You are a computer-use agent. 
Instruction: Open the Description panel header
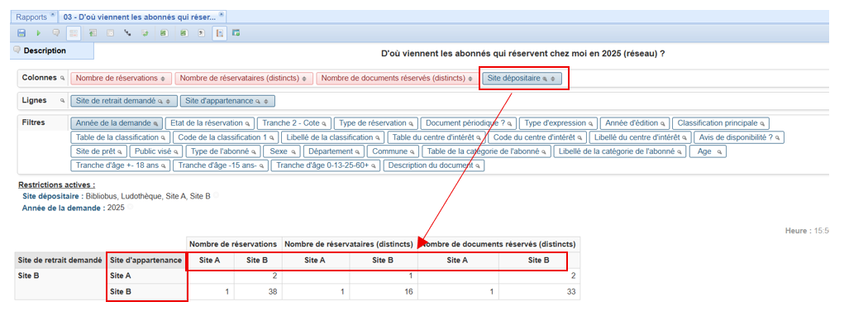click(52, 50)
